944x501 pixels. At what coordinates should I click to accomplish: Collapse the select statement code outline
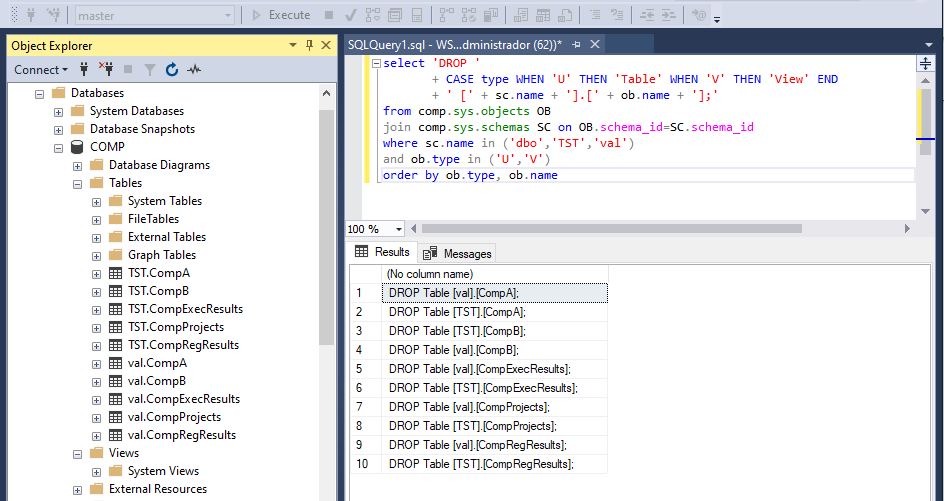pyautogui.click(x=375, y=63)
